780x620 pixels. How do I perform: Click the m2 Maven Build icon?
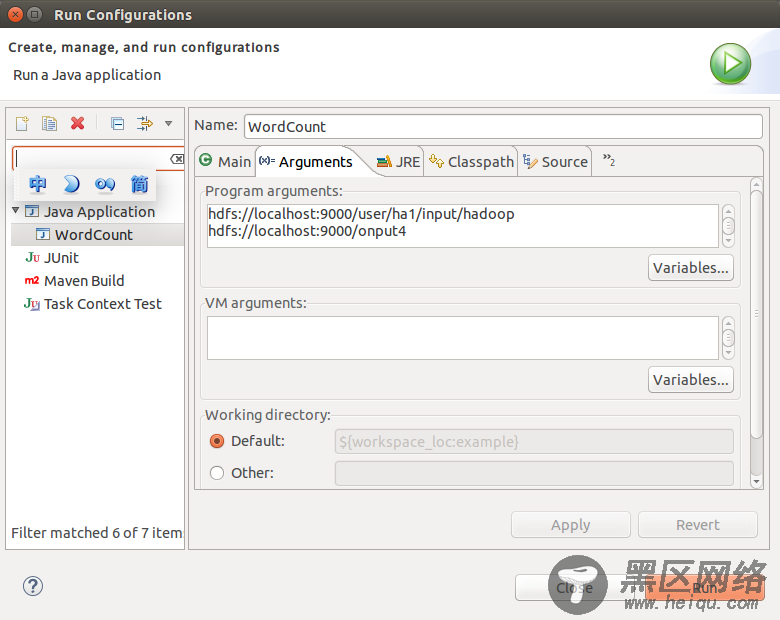(x=32, y=280)
